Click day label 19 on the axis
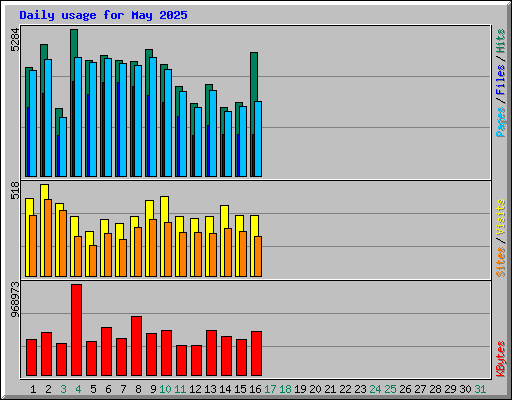Screen dimensions: 512x400 pos(300,389)
